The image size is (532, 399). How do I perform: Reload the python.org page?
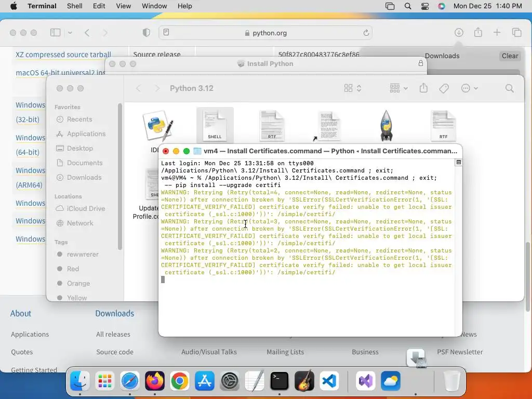366,33
